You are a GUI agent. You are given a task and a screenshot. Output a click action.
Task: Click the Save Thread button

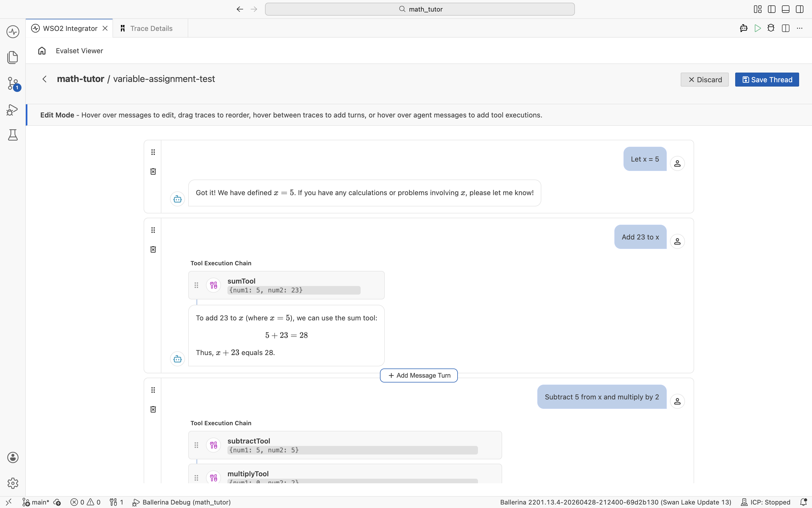click(x=767, y=80)
